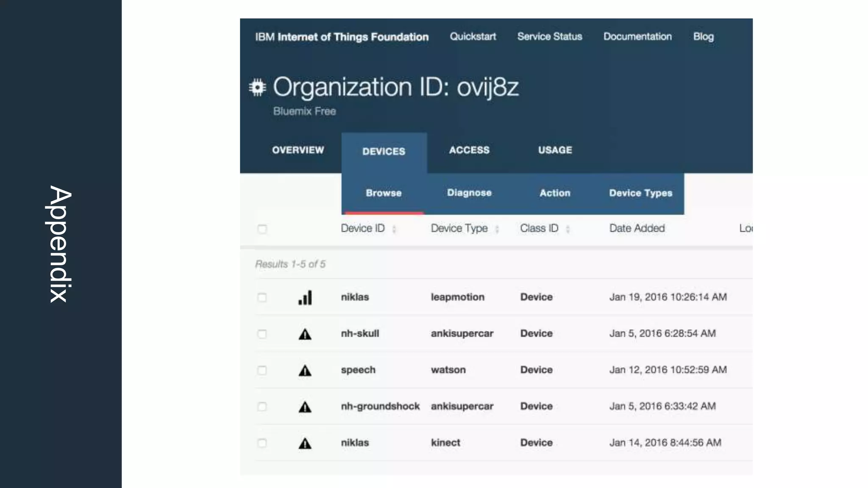Viewport: 868px width, 488px height.
Task: Select the checkbox for the niklas kinect row
Action: (262, 443)
